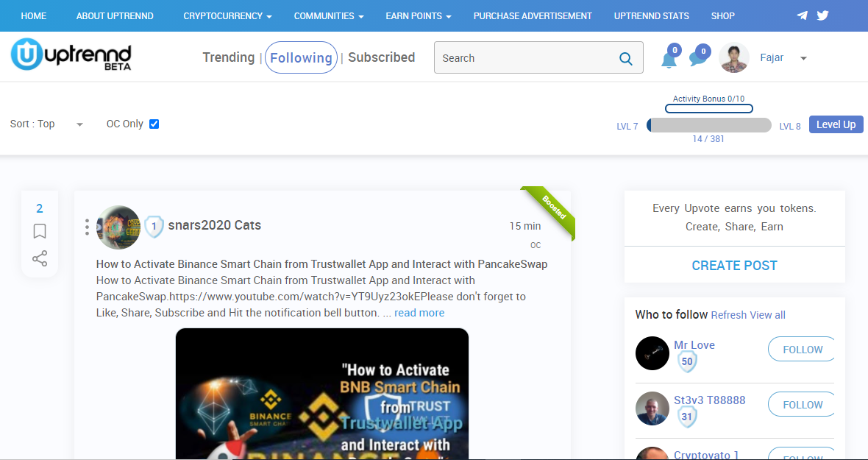The image size is (868, 460).
Task: Click snars2020 Cats avatar image
Action: point(118,227)
